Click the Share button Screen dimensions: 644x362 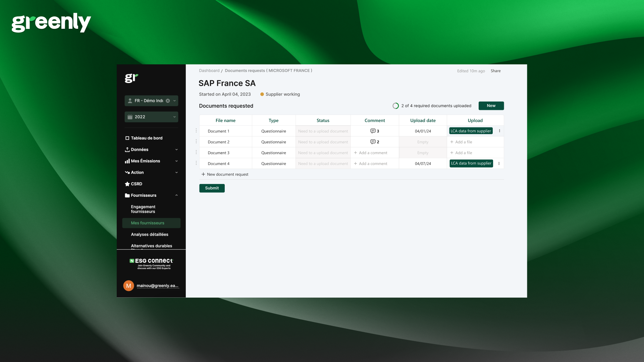tap(495, 71)
